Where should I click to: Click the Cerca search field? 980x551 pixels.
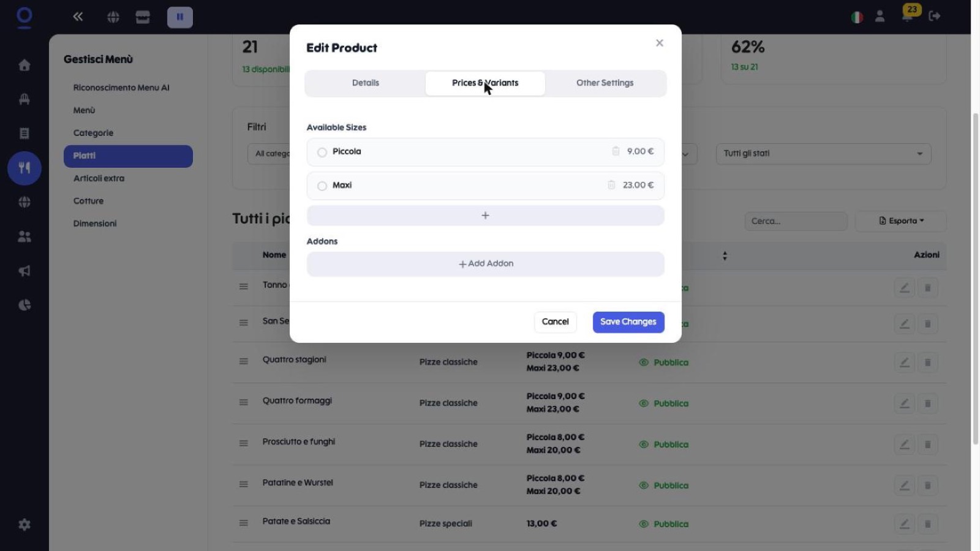click(796, 221)
